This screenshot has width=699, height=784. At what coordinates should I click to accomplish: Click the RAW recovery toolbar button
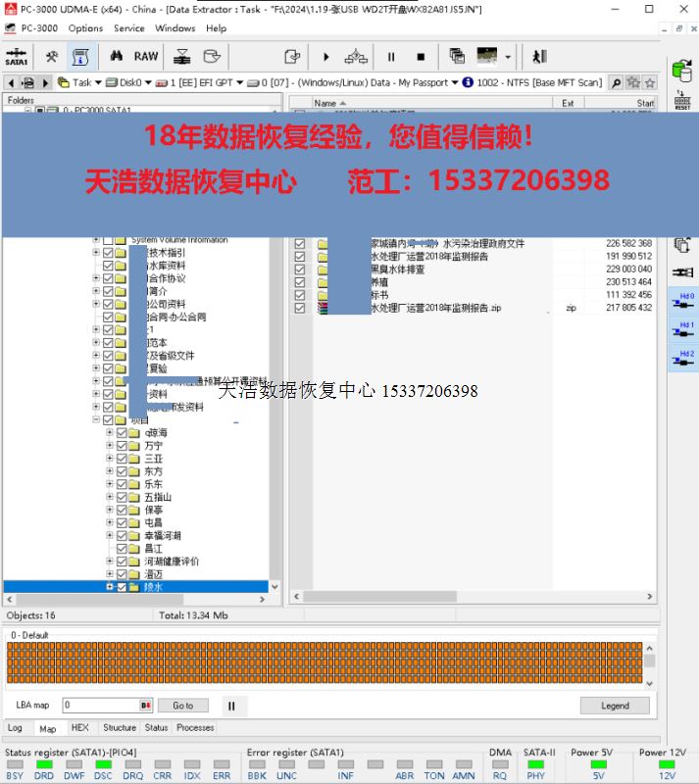[146, 57]
